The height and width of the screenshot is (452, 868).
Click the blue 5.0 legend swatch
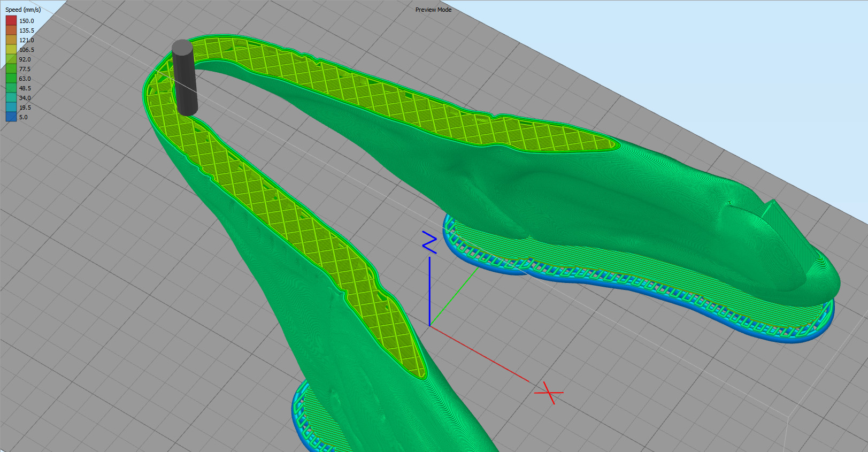point(11,117)
